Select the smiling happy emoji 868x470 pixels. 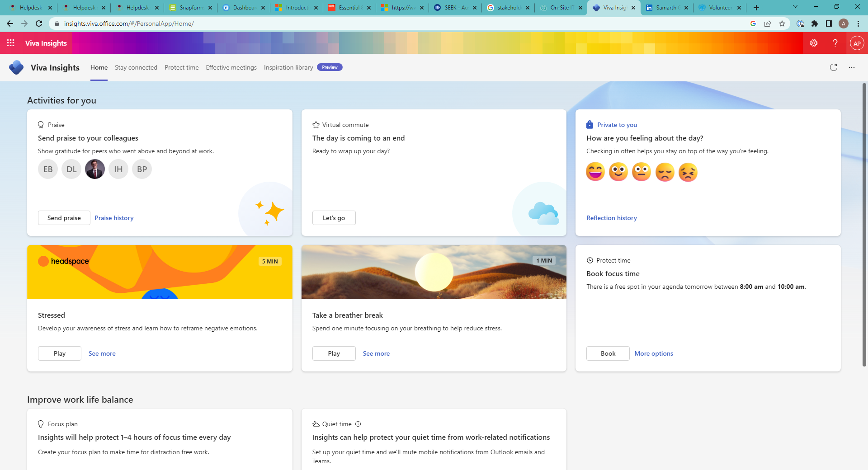(x=618, y=172)
